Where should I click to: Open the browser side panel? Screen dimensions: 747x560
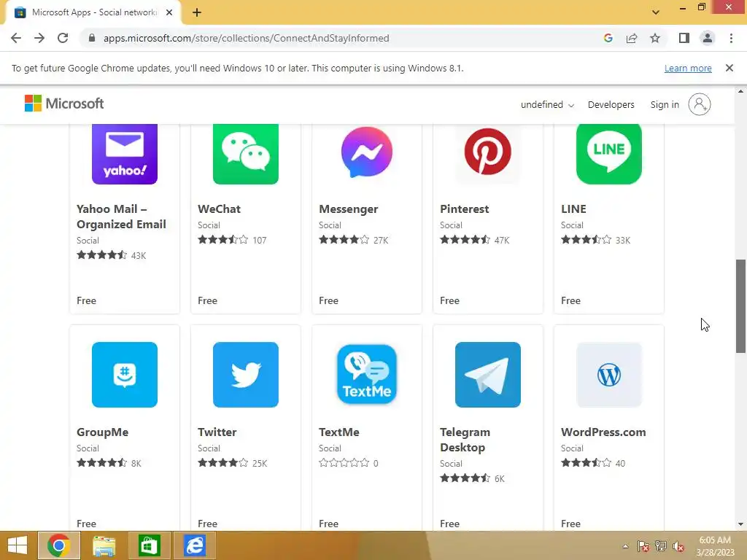[684, 38]
